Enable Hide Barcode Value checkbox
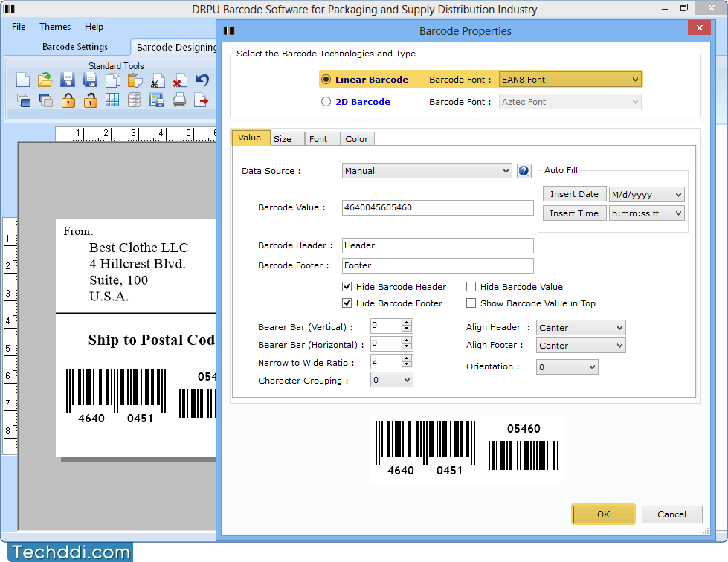The width and height of the screenshot is (728, 562). 471,287
